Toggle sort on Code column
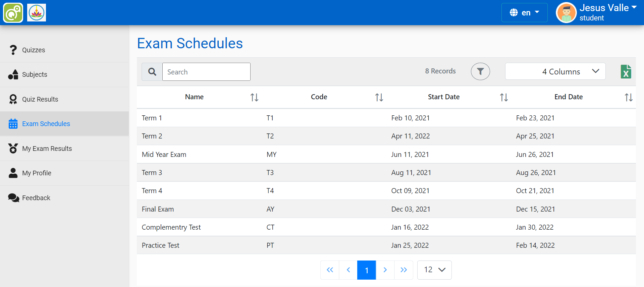Screen dimensions: 644x287 click(x=379, y=97)
